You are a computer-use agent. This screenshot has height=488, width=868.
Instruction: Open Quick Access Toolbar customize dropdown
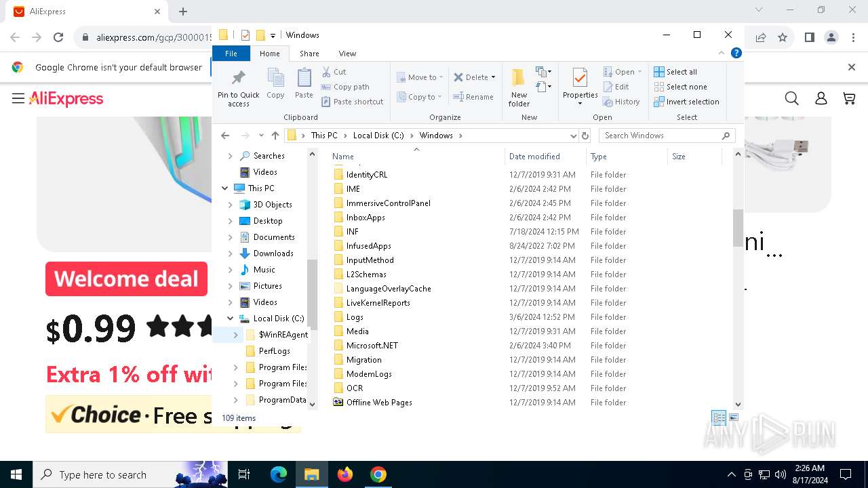(x=273, y=35)
